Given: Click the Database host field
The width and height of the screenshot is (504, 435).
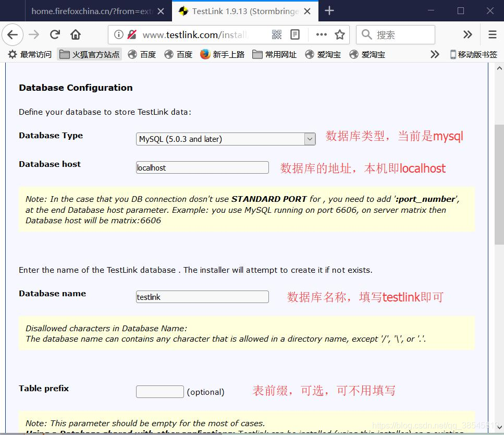Looking at the screenshot, I should pyautogui.click(x=202, y=167).
